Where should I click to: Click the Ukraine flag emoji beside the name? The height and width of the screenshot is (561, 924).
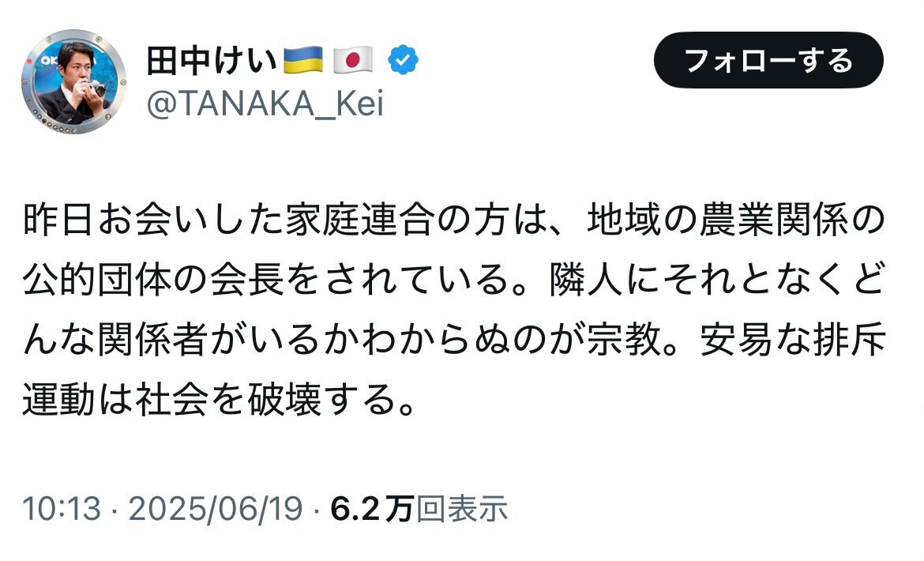[303, 60]
